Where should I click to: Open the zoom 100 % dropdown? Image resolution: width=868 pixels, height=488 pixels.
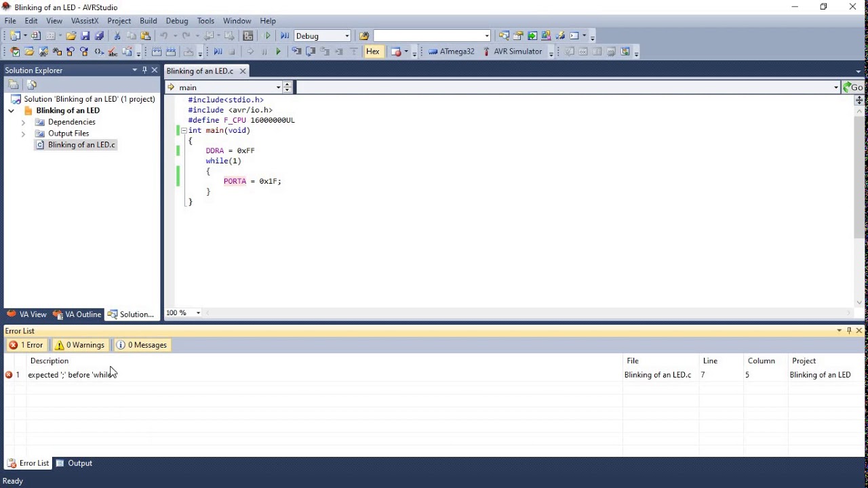(198, 312)
